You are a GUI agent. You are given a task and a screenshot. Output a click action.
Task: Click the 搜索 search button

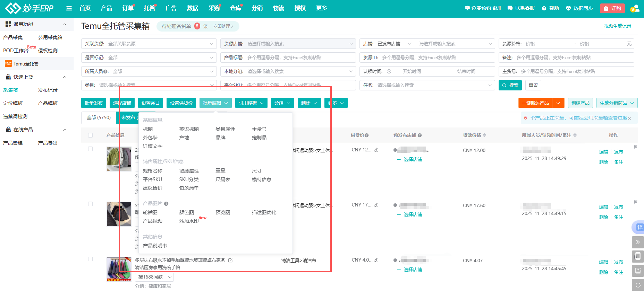pyautogui.click(x=510, y=85)
